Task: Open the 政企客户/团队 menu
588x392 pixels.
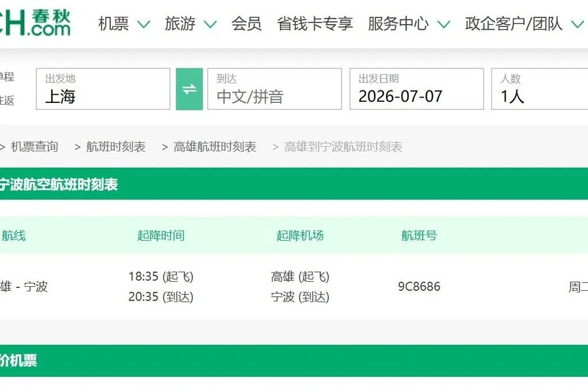Action: (514, 24)
